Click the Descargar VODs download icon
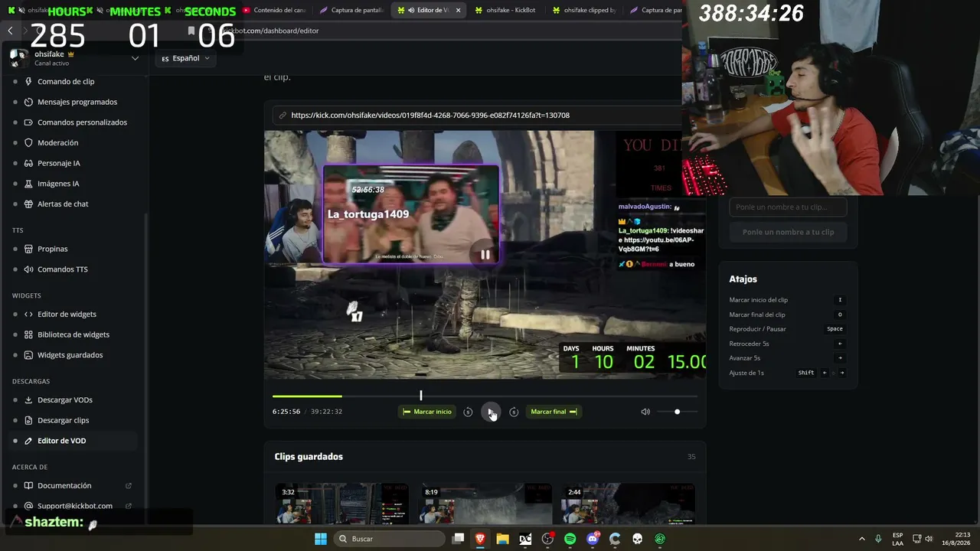 coord(28,399)
